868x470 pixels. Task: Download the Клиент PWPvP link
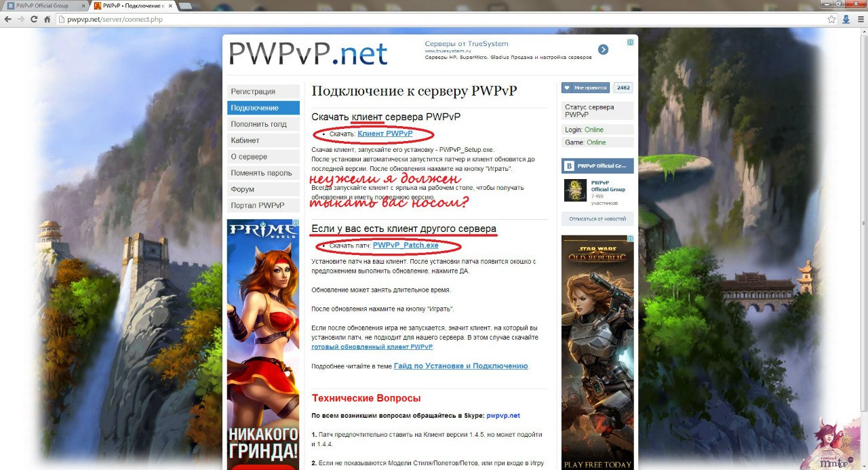pos(384,134)
